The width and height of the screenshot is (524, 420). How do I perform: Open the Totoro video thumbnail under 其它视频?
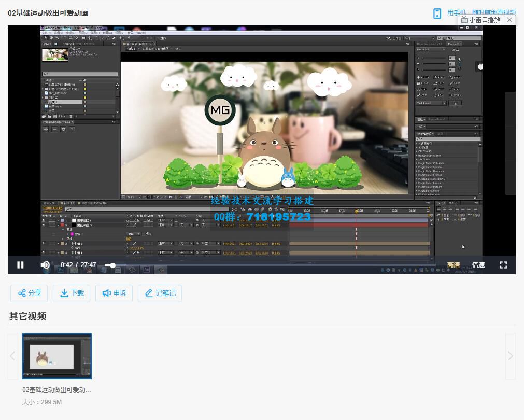click(57, 356)
